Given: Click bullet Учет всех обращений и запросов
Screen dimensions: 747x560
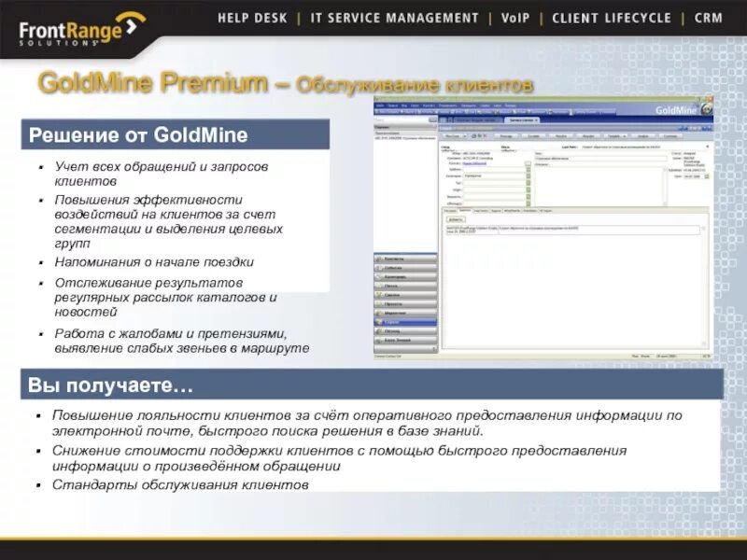Looking at the screenshot, I should 162,174.
